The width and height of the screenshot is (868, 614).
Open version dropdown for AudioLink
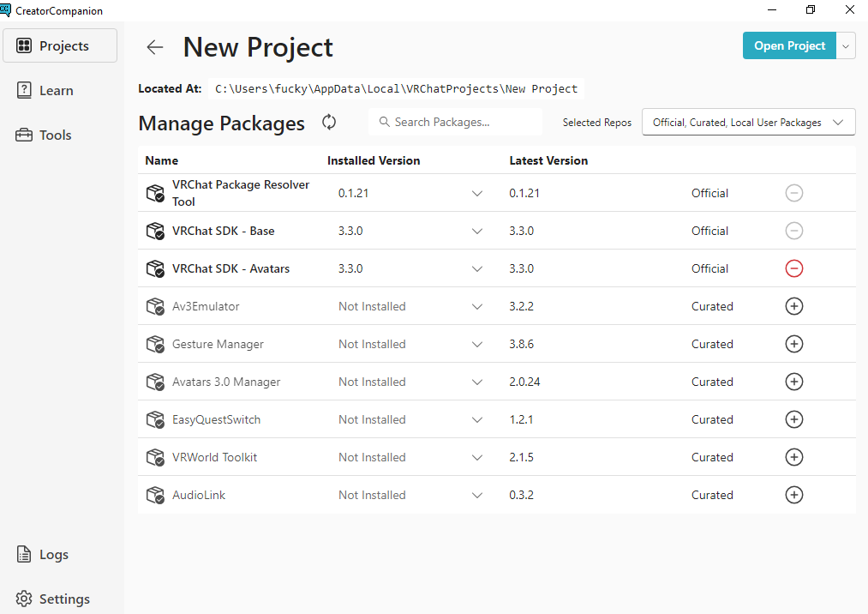pyautogui.click(x=476, y=495)
